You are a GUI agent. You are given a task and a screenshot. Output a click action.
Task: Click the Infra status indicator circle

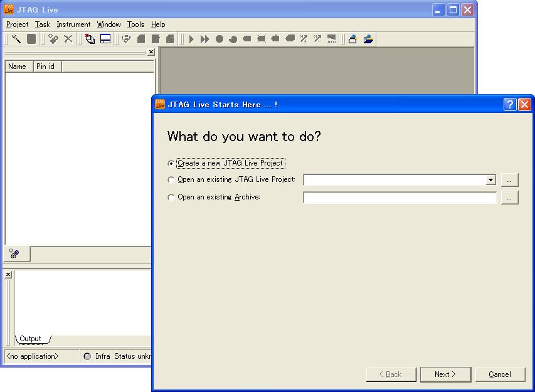click(x=87, y=356)
